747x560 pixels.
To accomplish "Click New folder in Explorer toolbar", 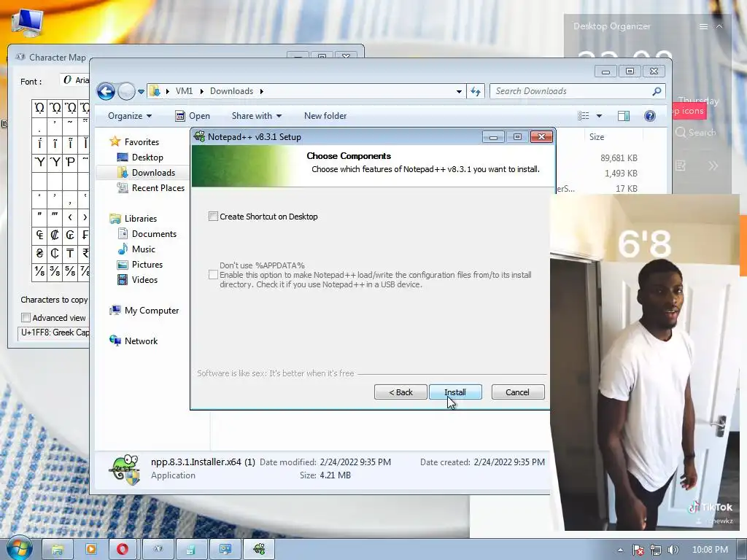I will pos(325,116).
